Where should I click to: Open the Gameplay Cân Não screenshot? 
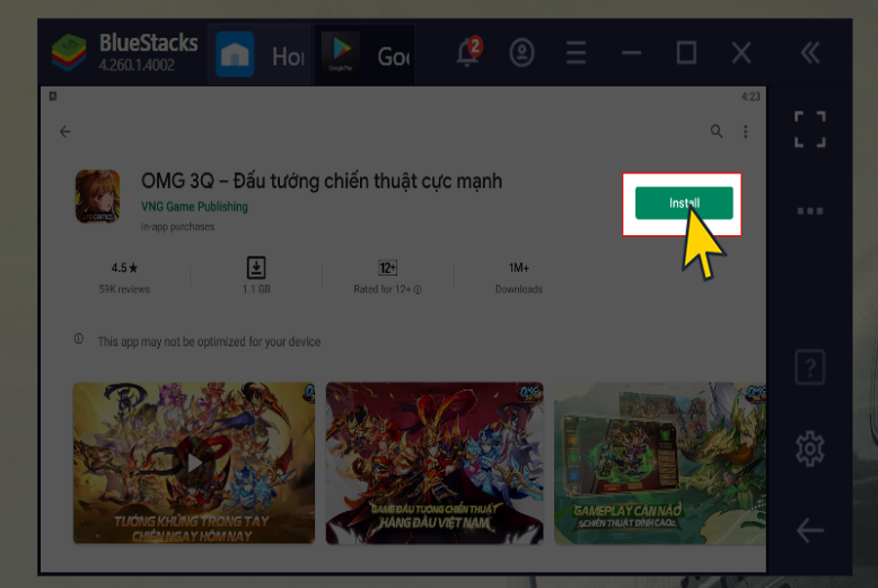coord(659,462)
